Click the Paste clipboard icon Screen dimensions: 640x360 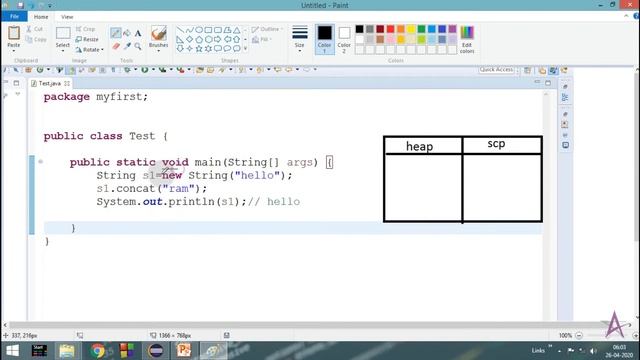13,33
